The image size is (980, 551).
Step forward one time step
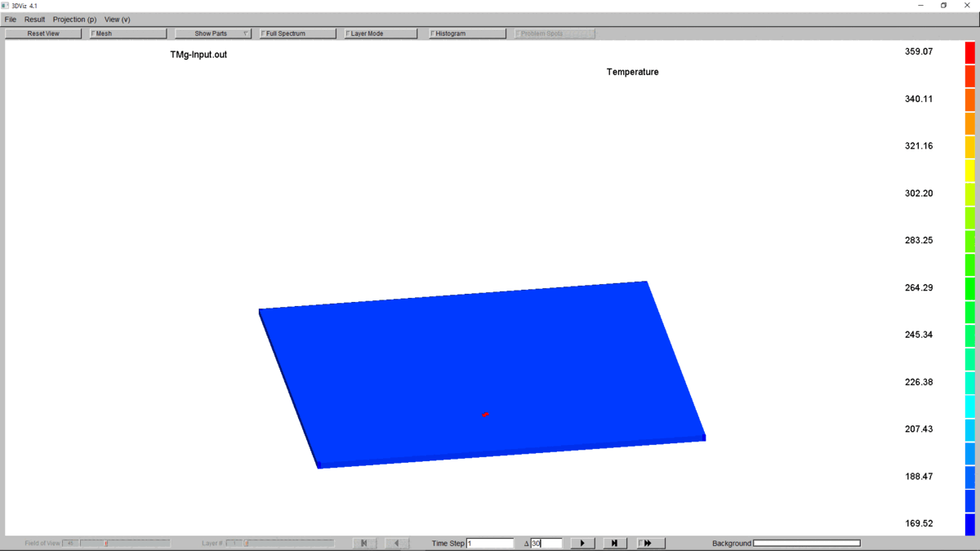614,543
